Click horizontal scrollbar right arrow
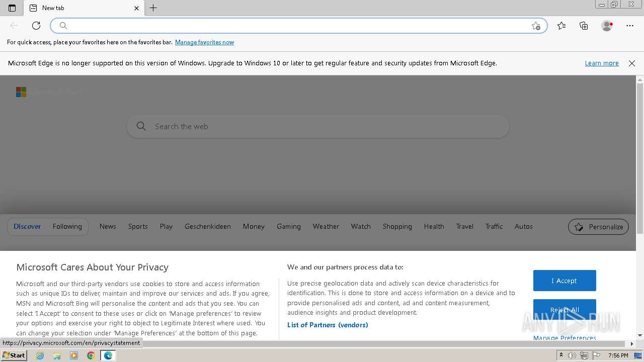 pyautogui.click(x=632, y=344)
